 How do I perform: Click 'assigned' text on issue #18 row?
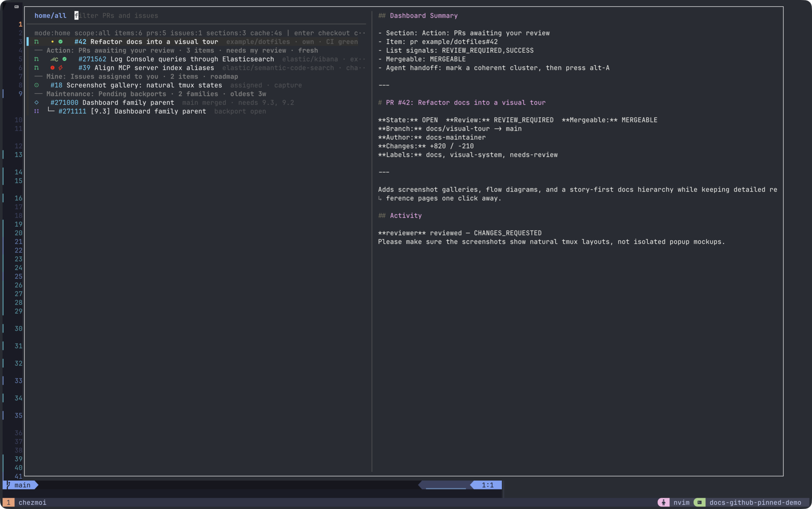tap(246, 85)
